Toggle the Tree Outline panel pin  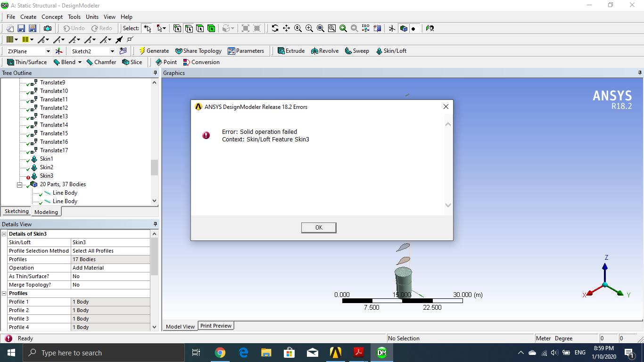coord(155,73)
